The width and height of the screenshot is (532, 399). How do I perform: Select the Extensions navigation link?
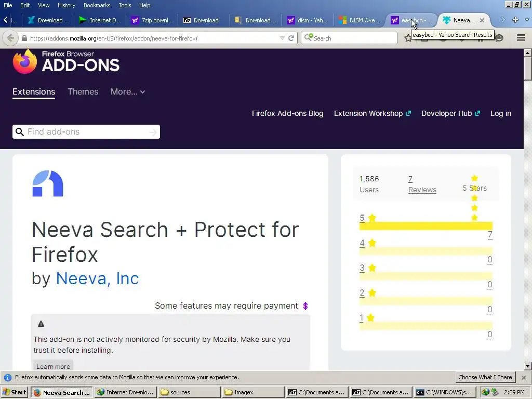[34, 92]
